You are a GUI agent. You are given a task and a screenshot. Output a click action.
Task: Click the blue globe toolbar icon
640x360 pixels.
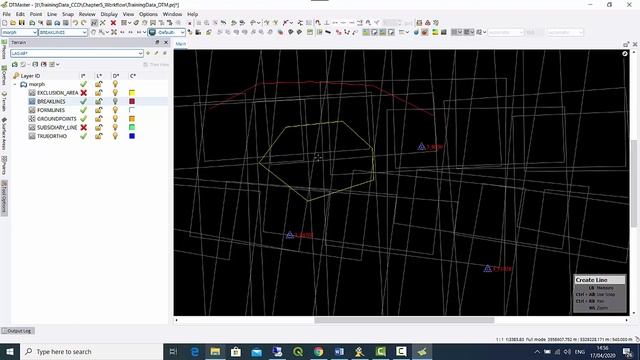click(x=416, y=32)
